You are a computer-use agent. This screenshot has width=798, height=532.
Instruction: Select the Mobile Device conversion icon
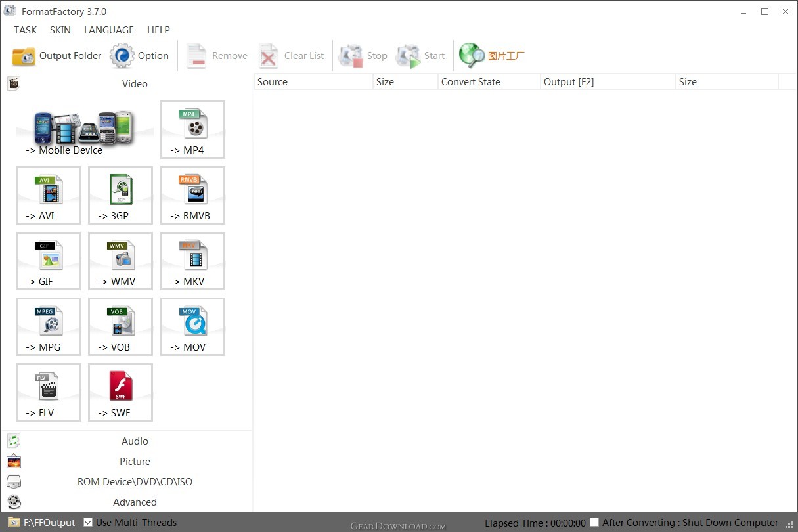pyautogui.click(x=85, y=129)
